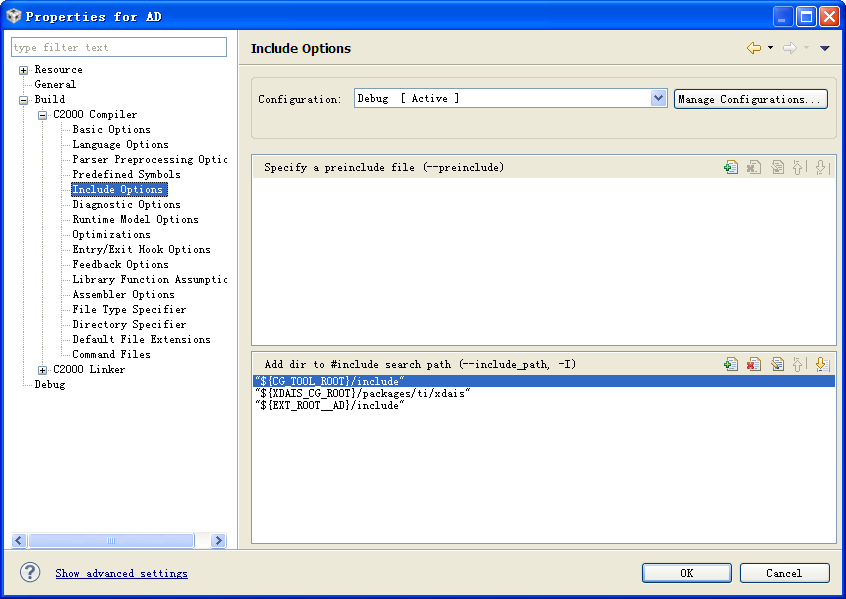Click the Back navigation arrow icon
Screen dimensions: 846x599
754,48
